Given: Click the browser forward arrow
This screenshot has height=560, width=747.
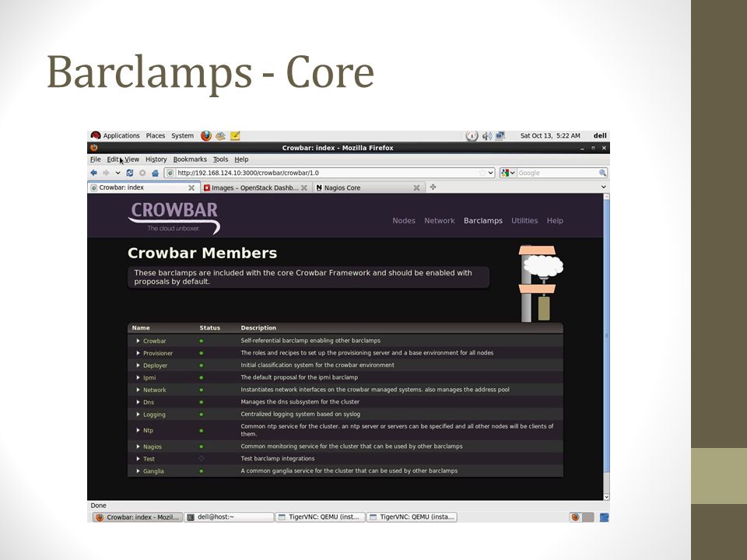Looking at the screenshot, I should (x=106, y=173).
